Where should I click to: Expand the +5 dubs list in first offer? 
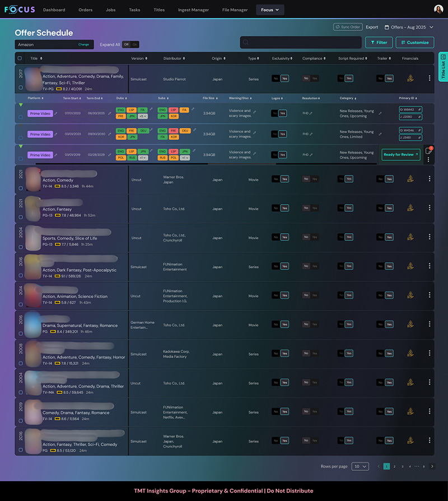tap(143, 117)
